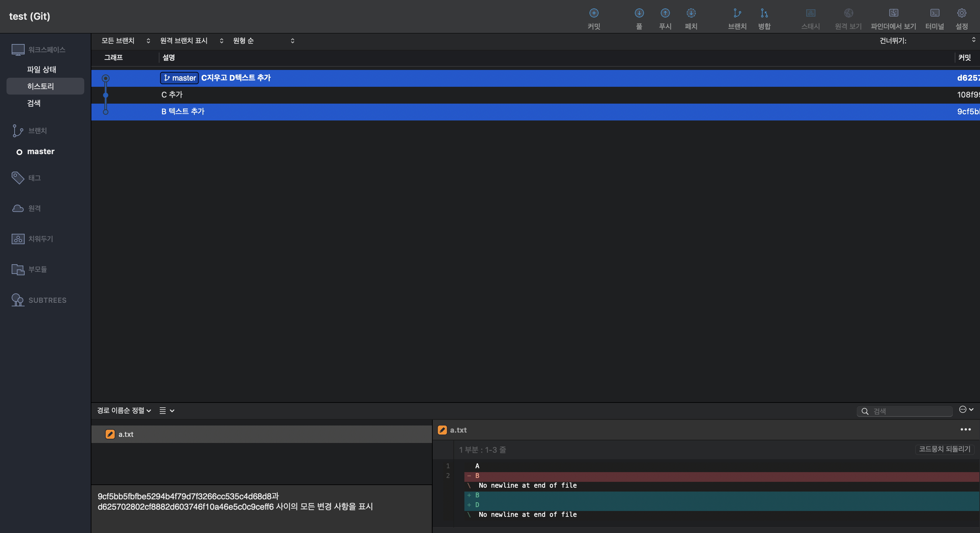Viewport: 980px width, 533px height.
Task: Select the "C 추가" commit row
Action: pos(172,95)
